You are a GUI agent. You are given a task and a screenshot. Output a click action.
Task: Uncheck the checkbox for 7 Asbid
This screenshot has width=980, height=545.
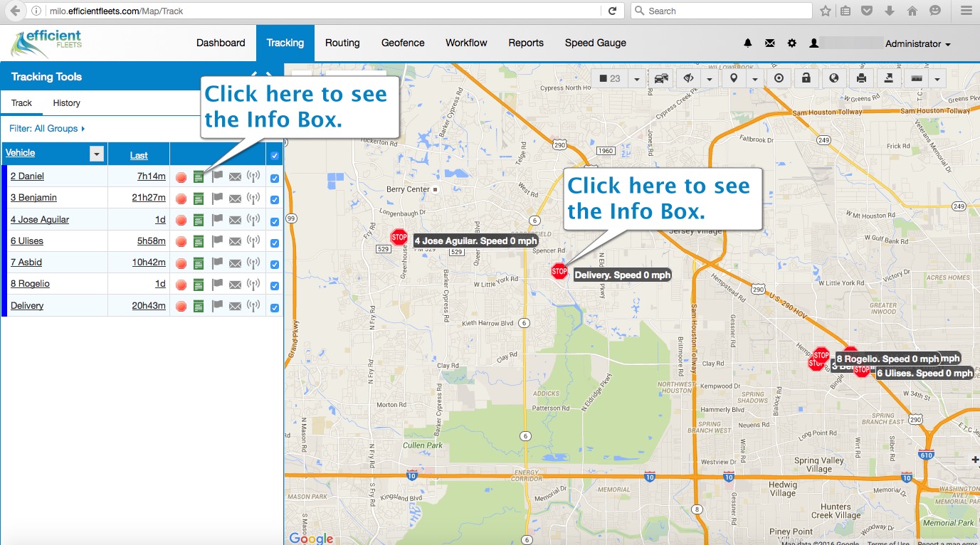(x=275, y=264)
